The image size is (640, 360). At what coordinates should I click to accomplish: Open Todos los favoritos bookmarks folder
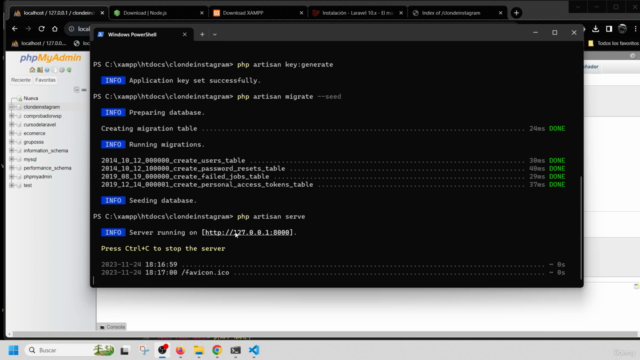pos(613,43)
